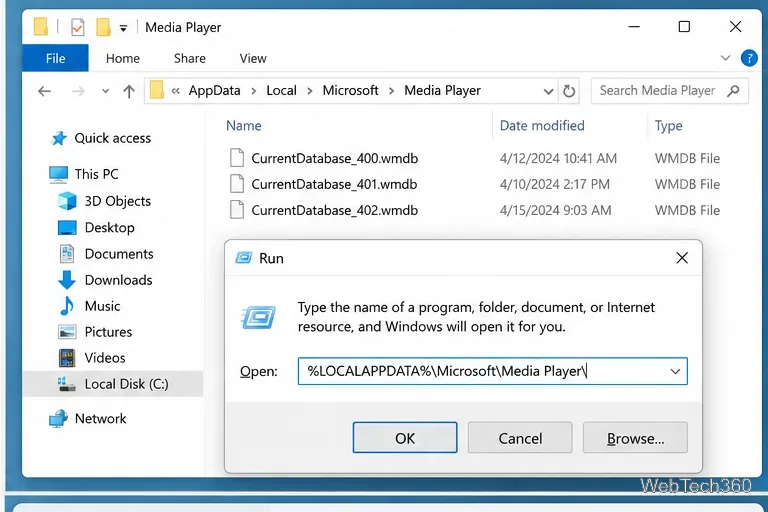The image size is (768, 512).
Task: Show hidden breadcrumb path double-chevron
Action: (x=176, y=91)
